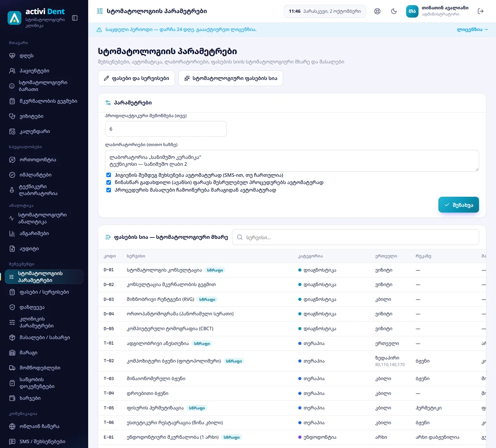Image resolution: width=496 pixels, height=448 pixels.
Task: Collapse the sidebar with the panel icon
Action: pos(75,18)
